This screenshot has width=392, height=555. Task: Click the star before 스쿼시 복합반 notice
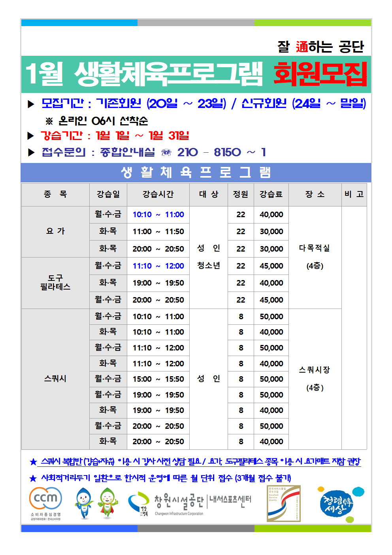33,462
